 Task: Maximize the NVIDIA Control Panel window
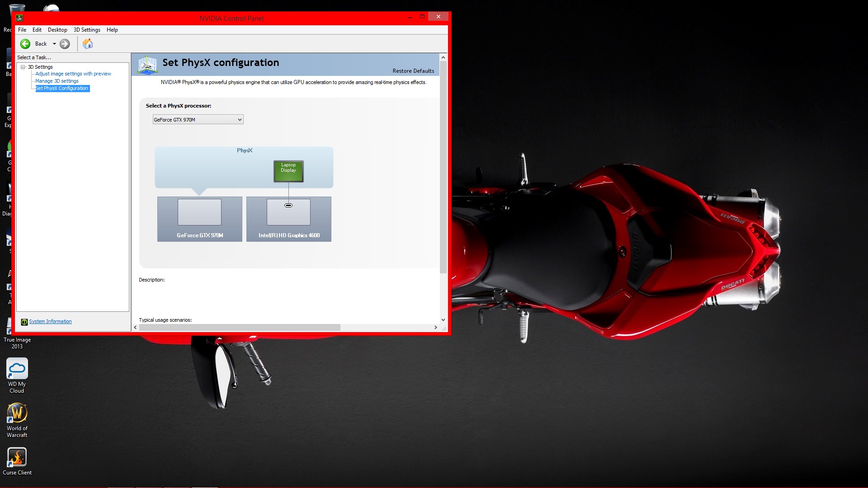tap(422, 17)
